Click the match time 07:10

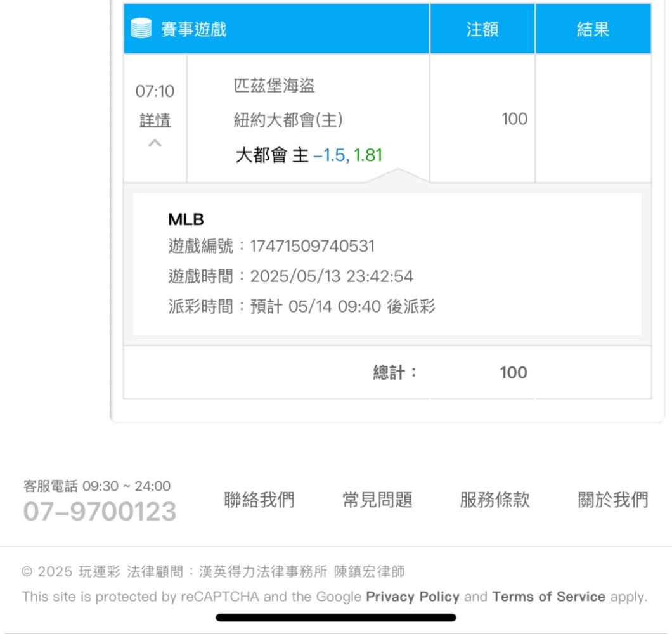[155, 91]
